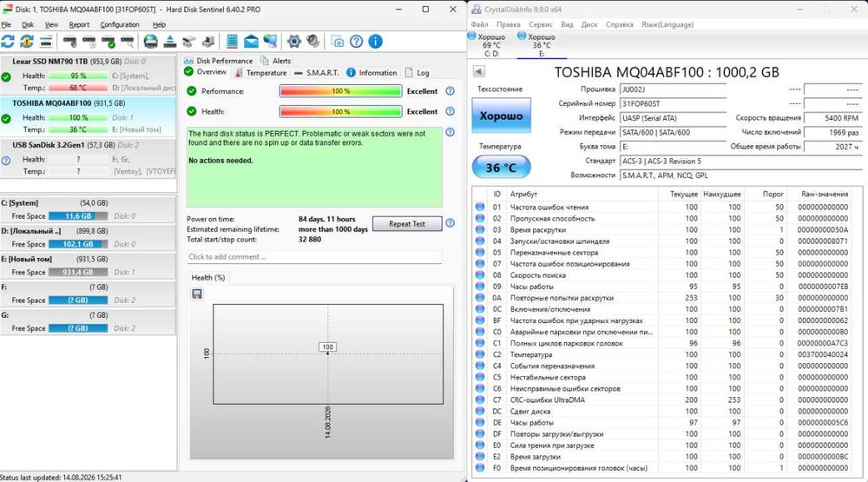Click the D: free space bar showing 102,1 GB
Viewport: 868px width, 482px height.
point(78,244)
